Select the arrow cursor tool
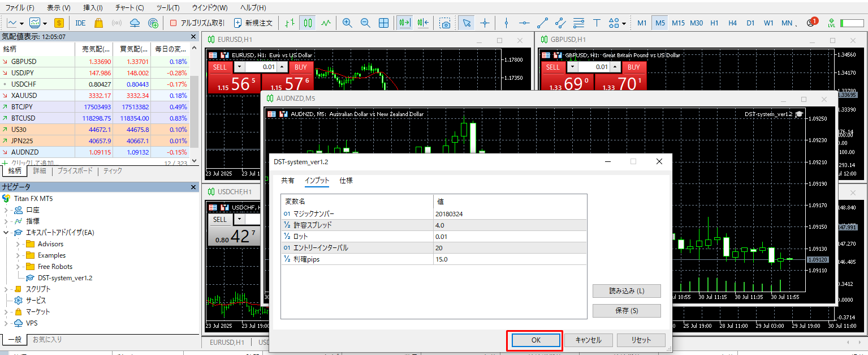 click(x=467, y=23)
